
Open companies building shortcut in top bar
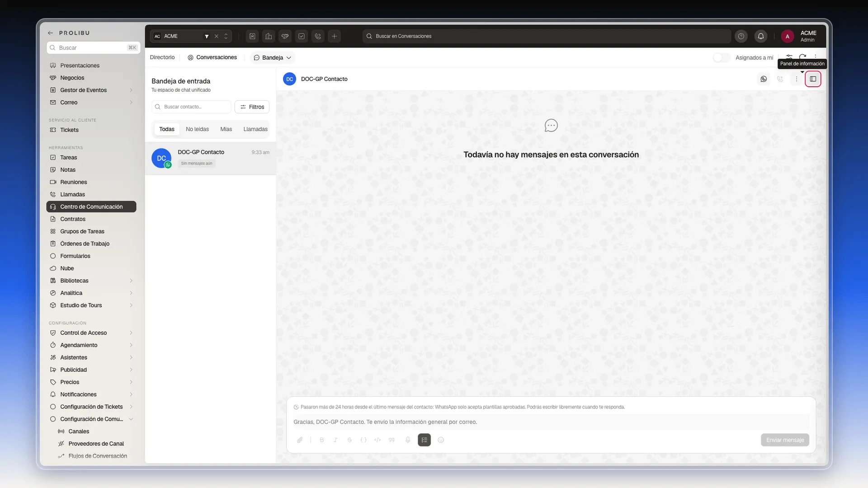click(x=269, y=36)
